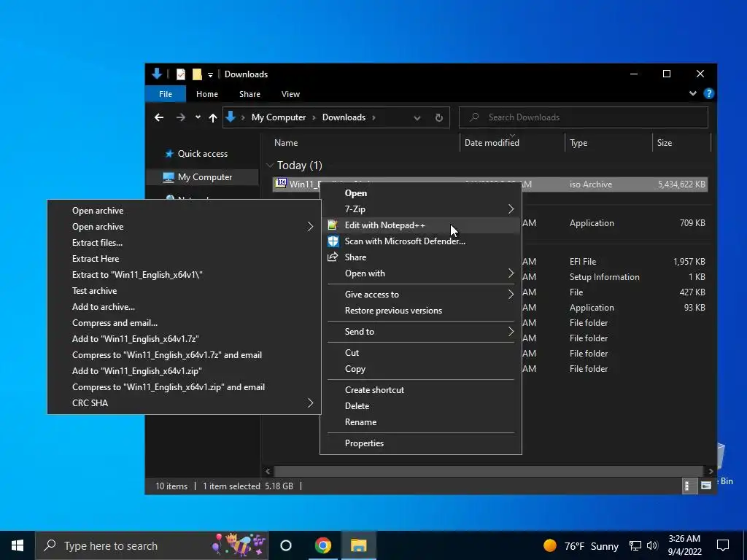The height and width of the screenshot is (560, 747).
Task: Click the New folder icon in the title bar
Action: (x=197, y=74)
